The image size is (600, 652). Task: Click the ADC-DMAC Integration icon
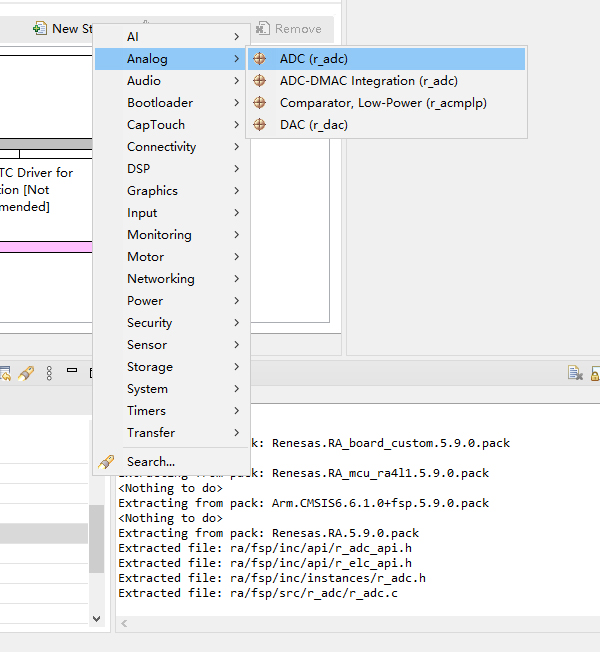point(259,80)
